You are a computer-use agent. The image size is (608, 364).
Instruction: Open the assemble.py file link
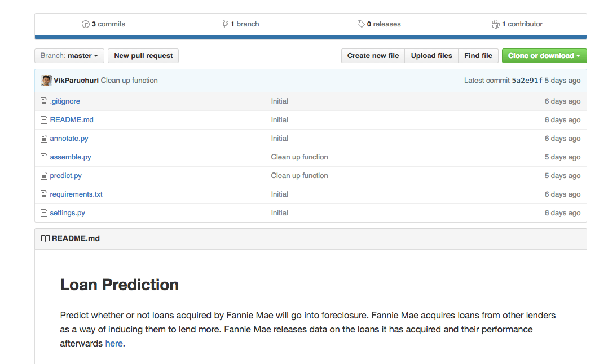click(71, 157)
